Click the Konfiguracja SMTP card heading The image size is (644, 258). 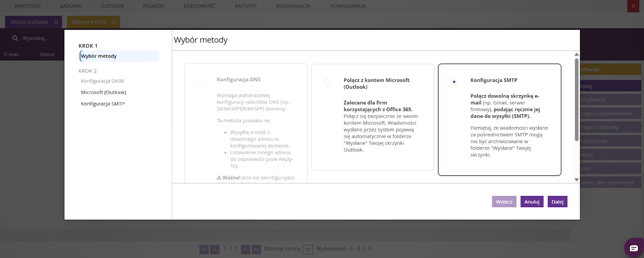[x=494, y=80]
